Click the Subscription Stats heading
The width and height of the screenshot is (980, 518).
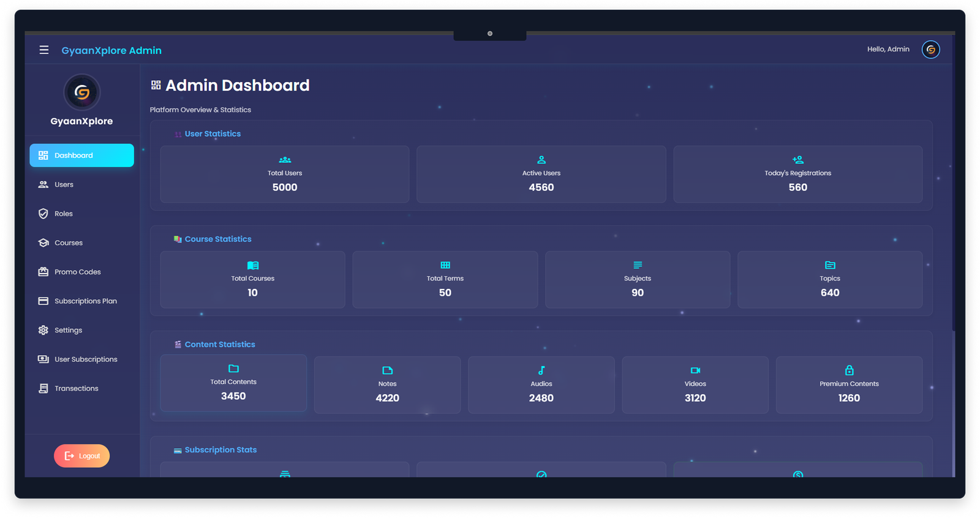point(221,449)
